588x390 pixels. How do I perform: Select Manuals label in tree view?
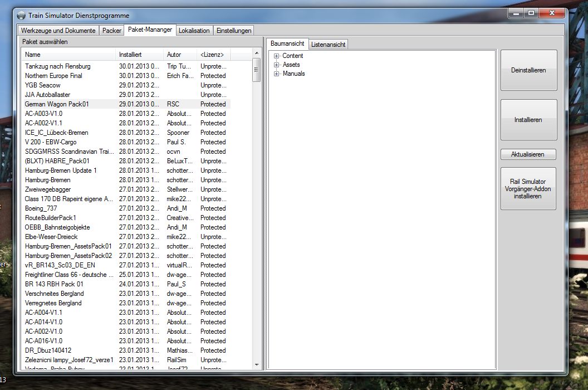tap(293, 74)
